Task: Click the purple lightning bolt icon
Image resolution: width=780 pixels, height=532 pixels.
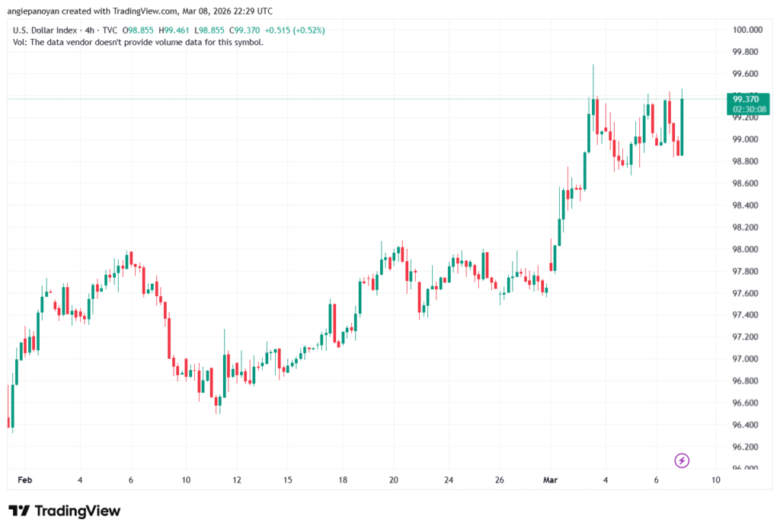Action: [x=682, y=460]
